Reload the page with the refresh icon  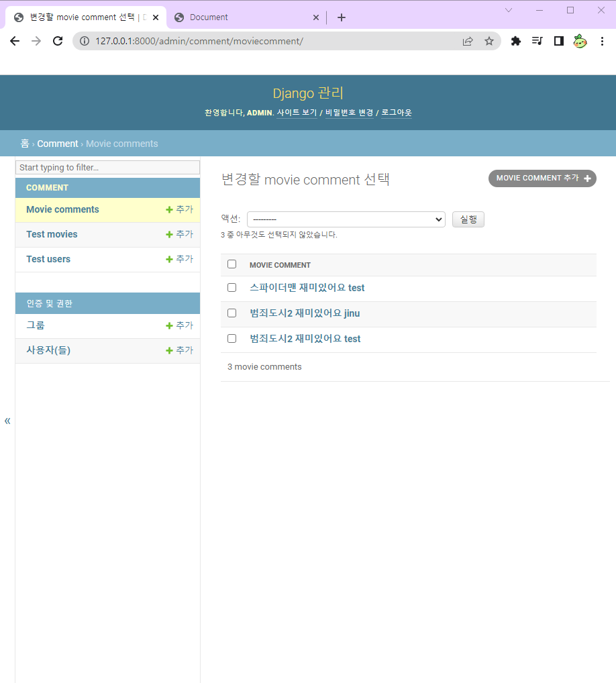[x=58, y=41]
